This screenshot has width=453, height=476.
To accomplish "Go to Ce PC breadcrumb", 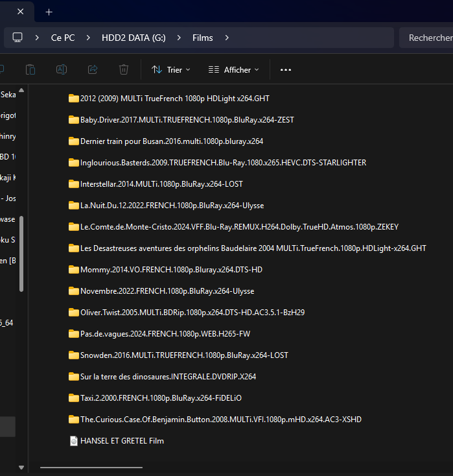I will click(63, 38).
